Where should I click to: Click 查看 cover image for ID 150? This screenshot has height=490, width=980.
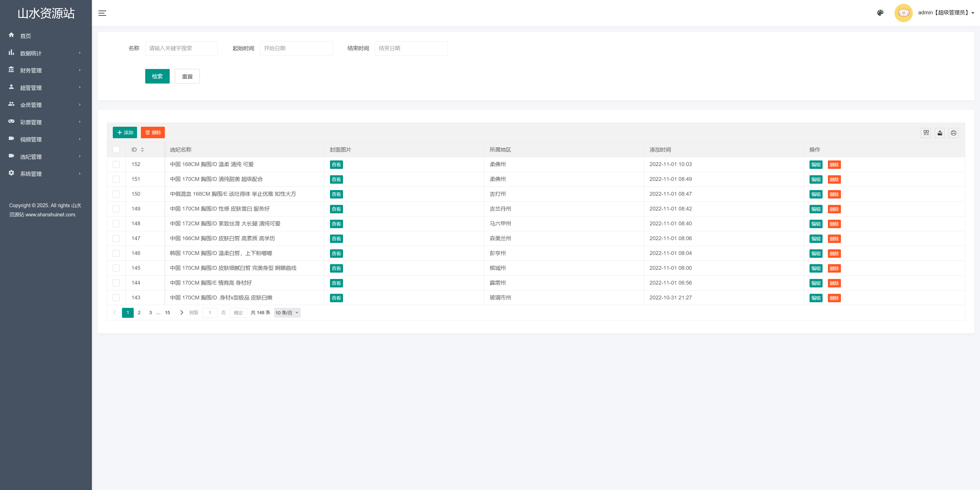pos(336,194)
